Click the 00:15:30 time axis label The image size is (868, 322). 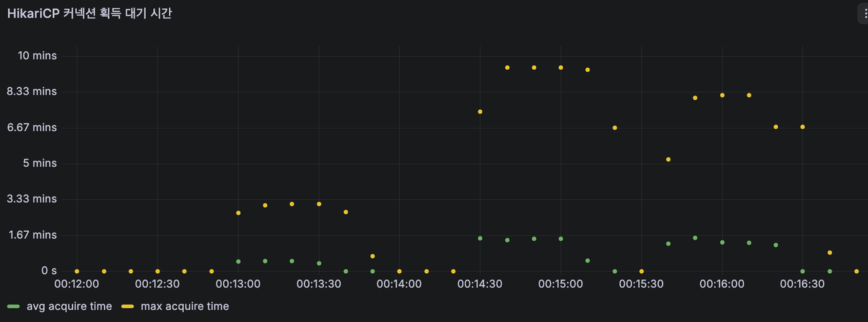[642, 284]
